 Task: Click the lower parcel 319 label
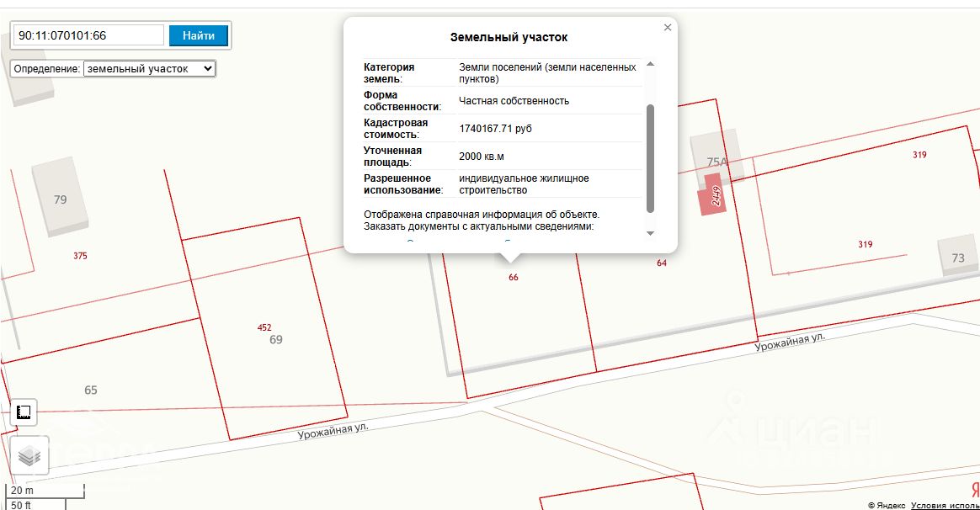pos(865,244)
